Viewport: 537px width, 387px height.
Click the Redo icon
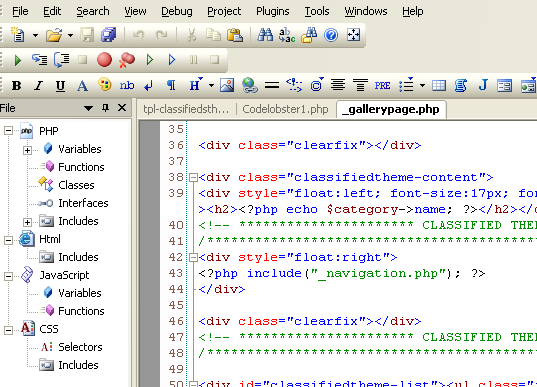tap(161, 35)
